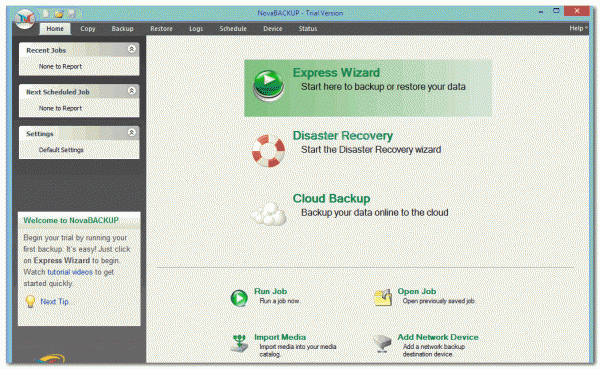The image size is (600, 369).
Task: Click the "Run a job now" description
Action: tap(279, 301)
